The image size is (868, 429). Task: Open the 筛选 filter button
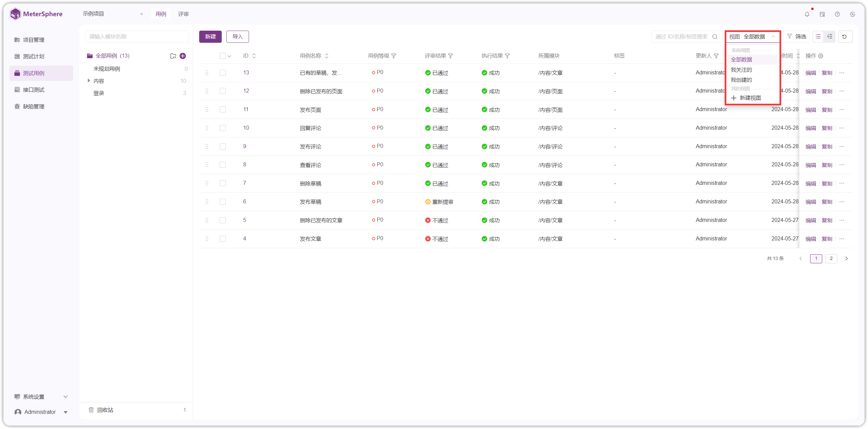click(796, 36)
